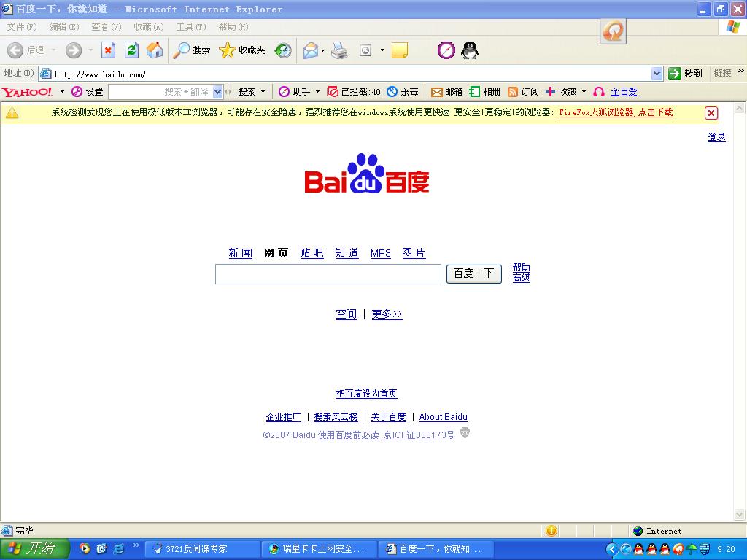Expand the address bar dropdown arrow

click(657, 74)
